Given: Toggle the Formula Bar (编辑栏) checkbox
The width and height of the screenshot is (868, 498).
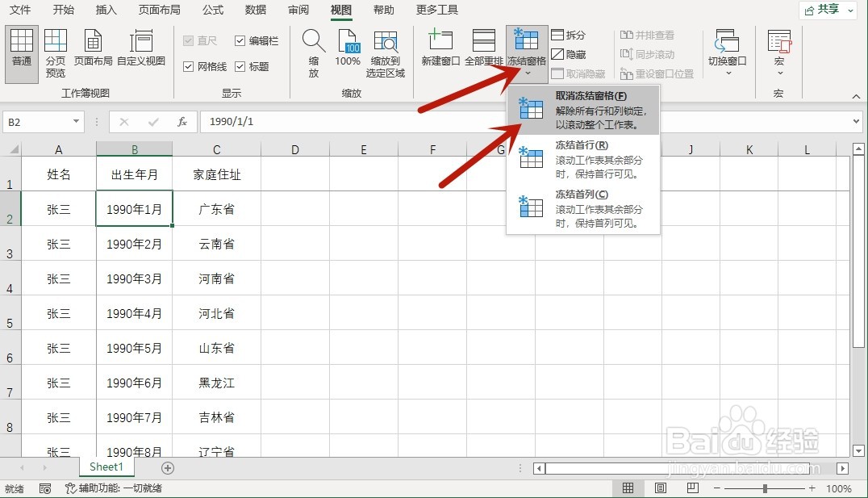Looking at the screenshot, I should pos(240,41).
